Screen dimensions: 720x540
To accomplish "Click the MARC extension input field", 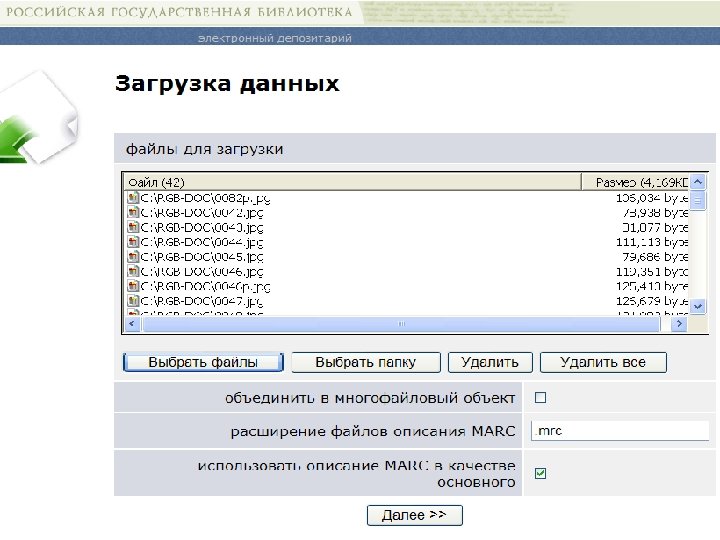I will pyautogui.click(x=620, y=431).
